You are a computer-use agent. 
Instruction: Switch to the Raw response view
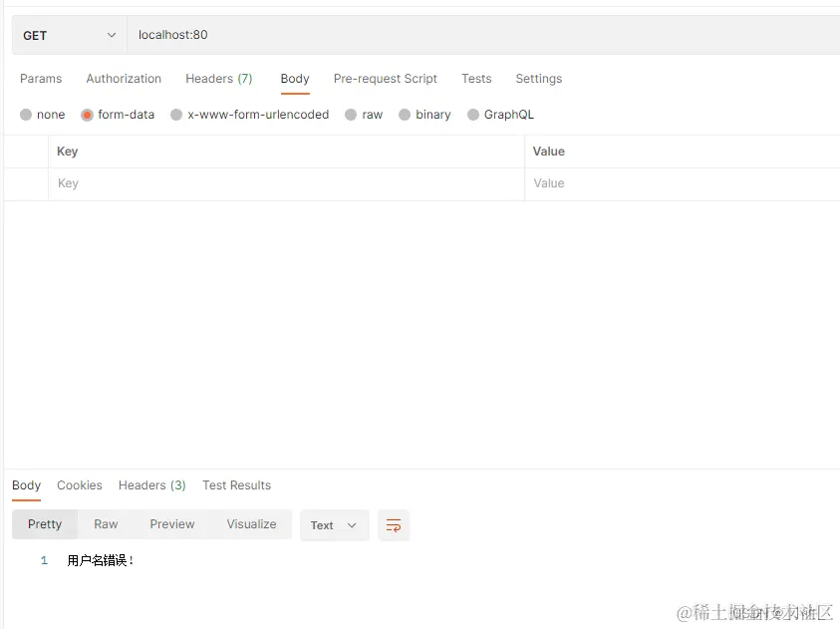pyautogui.click(x=106, y=524)
